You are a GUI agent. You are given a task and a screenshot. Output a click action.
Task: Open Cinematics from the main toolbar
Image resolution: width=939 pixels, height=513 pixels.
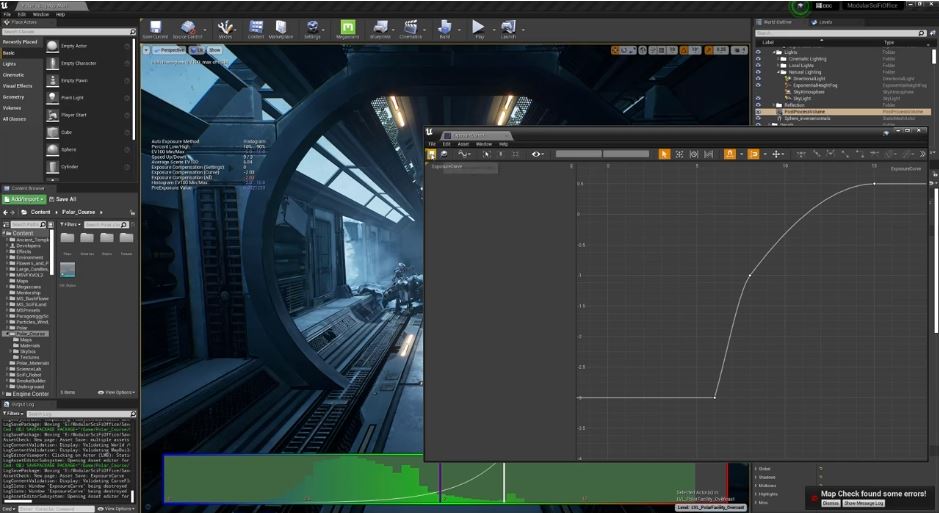point(410,28)
